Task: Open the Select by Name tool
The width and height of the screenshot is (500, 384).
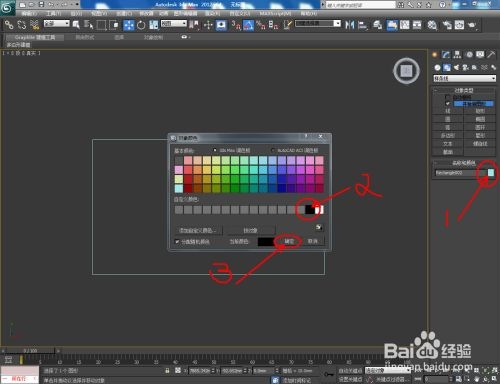Action: pos(88,25)
